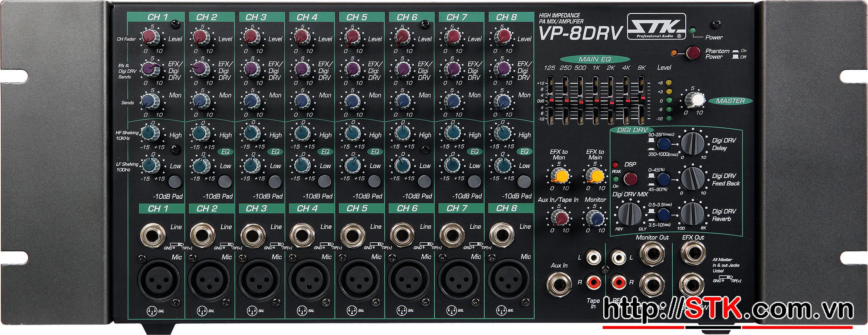Click the DIGI DRV section label
The height and width of the screenshot is (335, 868).
(631, 130)
